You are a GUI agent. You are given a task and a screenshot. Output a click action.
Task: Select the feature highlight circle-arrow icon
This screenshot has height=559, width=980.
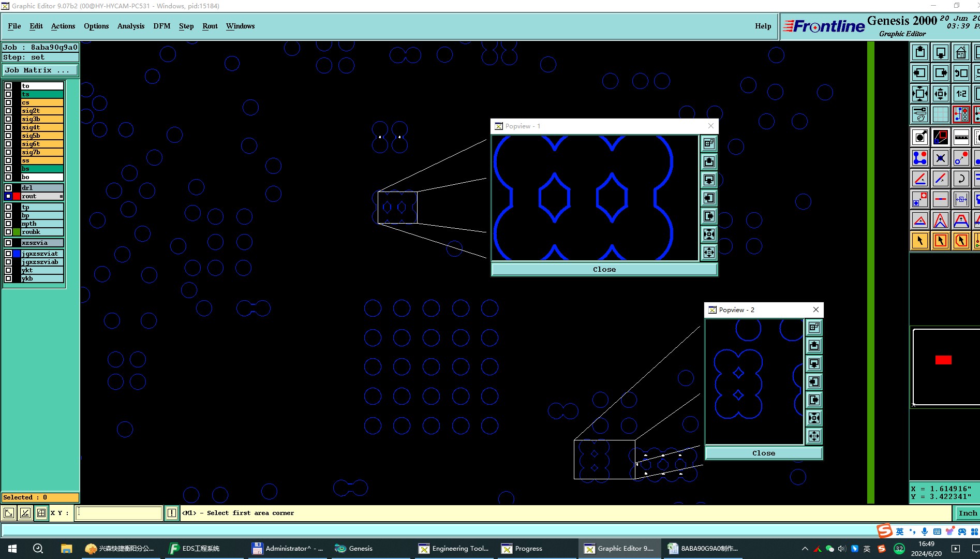pos(920,137)
